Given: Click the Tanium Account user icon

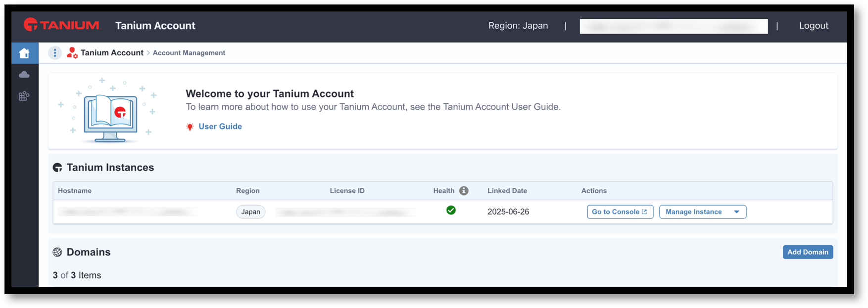Looking at the screenshot, I should pos(72,52).
